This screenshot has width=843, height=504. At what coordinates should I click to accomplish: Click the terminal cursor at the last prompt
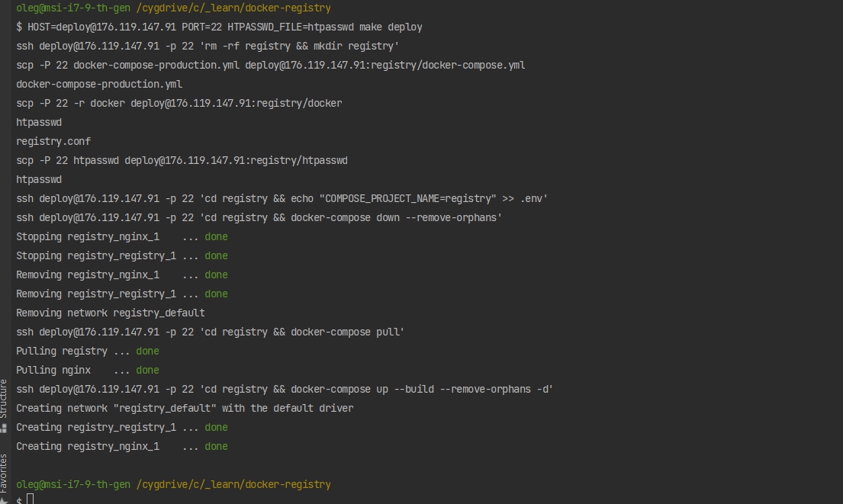(x=31, y=499)
